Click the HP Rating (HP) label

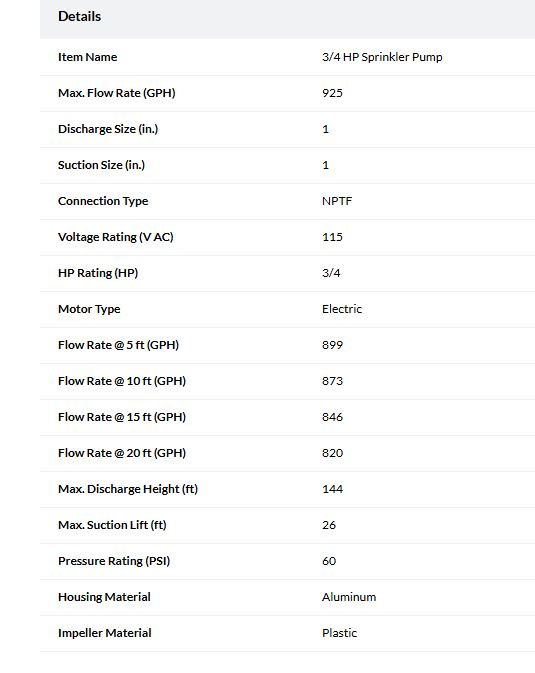[x=98, y=273]
